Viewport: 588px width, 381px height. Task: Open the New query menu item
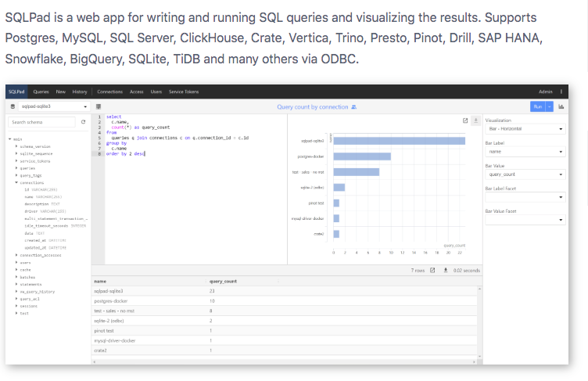pos(61,92)
